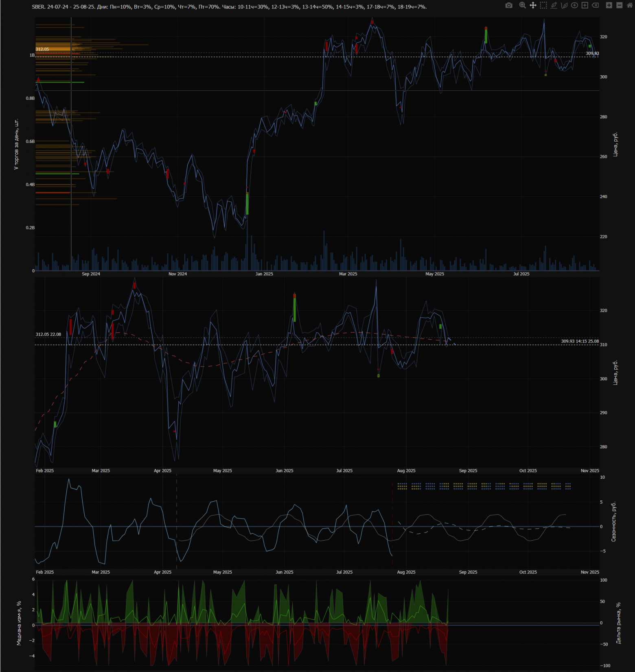Download the plot as a PNG with the camera icon

click(x=509, y=5)
